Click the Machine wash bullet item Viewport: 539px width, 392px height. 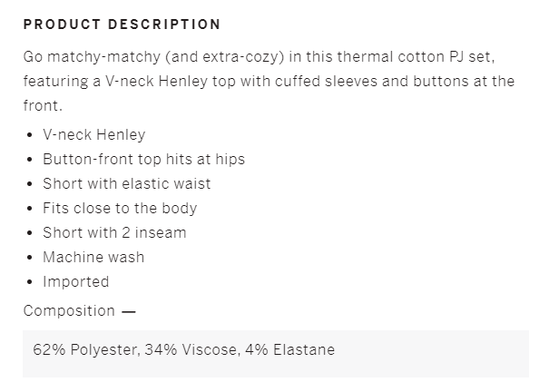click(x=93, y=257)
